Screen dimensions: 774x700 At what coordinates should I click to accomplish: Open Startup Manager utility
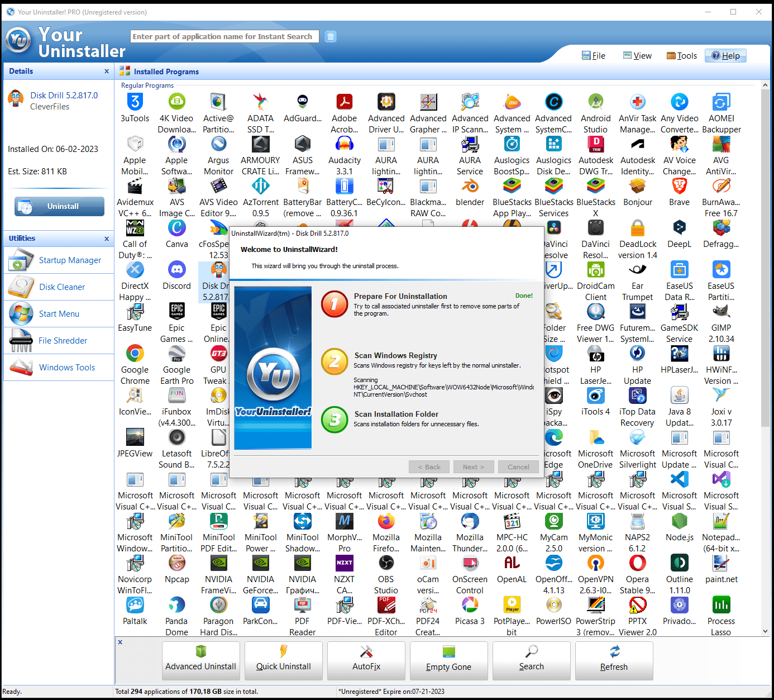(x=59, y=260)
